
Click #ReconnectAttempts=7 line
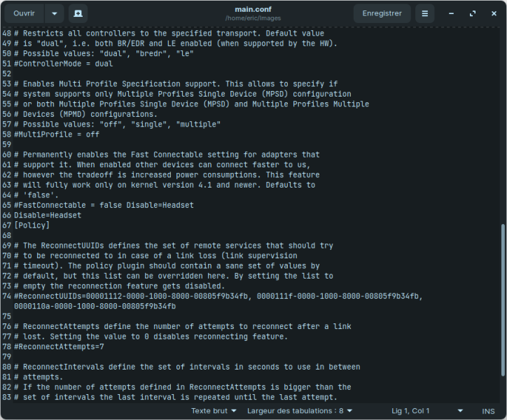[59, 346]
